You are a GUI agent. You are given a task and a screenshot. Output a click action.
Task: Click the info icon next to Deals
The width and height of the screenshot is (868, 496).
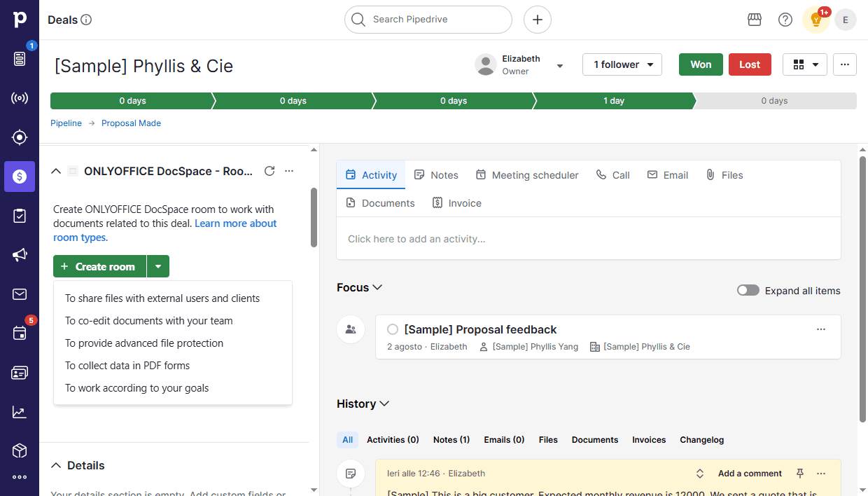point(86,20)
